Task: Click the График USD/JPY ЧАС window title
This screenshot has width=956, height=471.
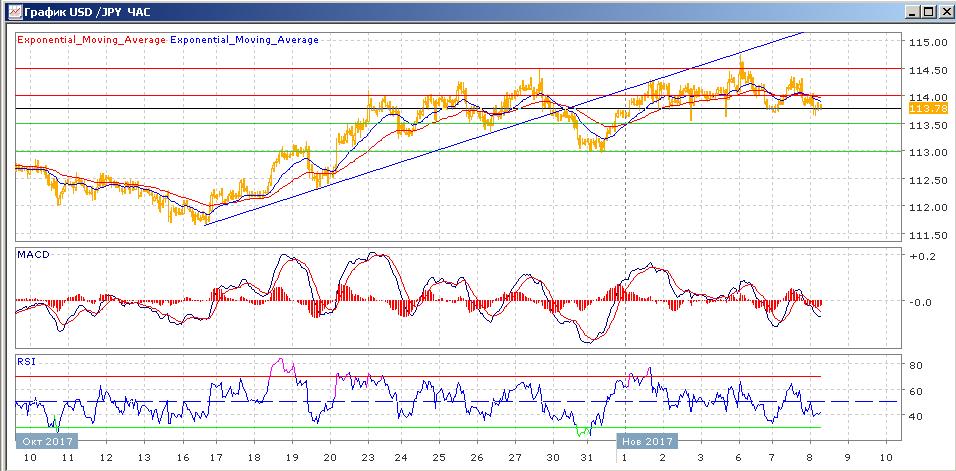Action: tap(87, 12)
